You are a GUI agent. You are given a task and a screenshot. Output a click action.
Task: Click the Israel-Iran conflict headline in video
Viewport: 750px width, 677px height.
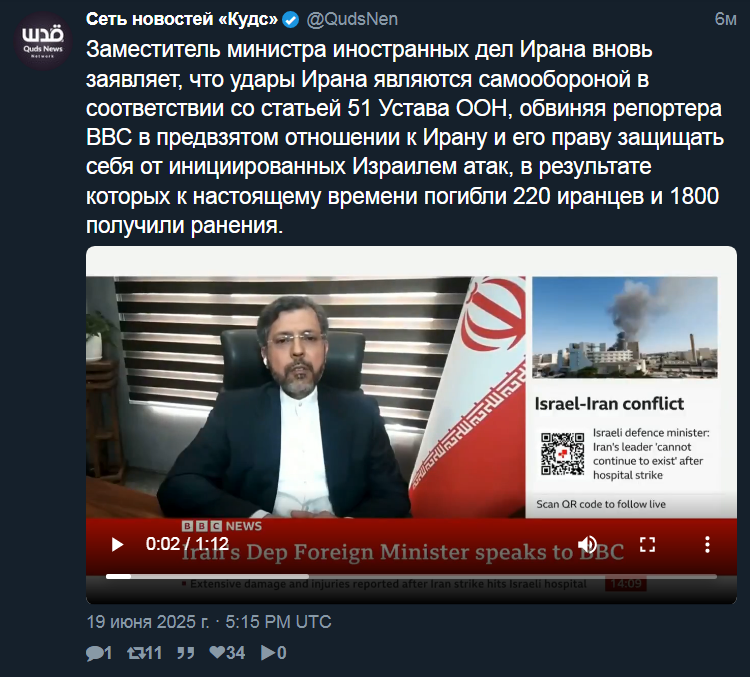tap(609, 404)
